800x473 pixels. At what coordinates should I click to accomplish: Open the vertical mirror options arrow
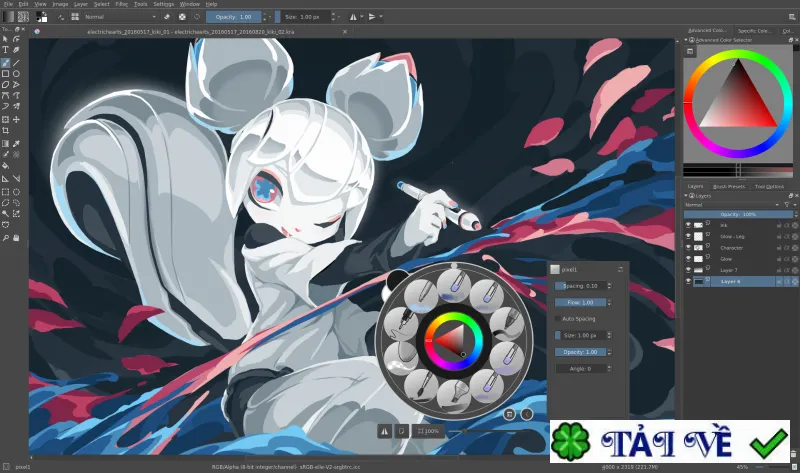pos(381,17)
